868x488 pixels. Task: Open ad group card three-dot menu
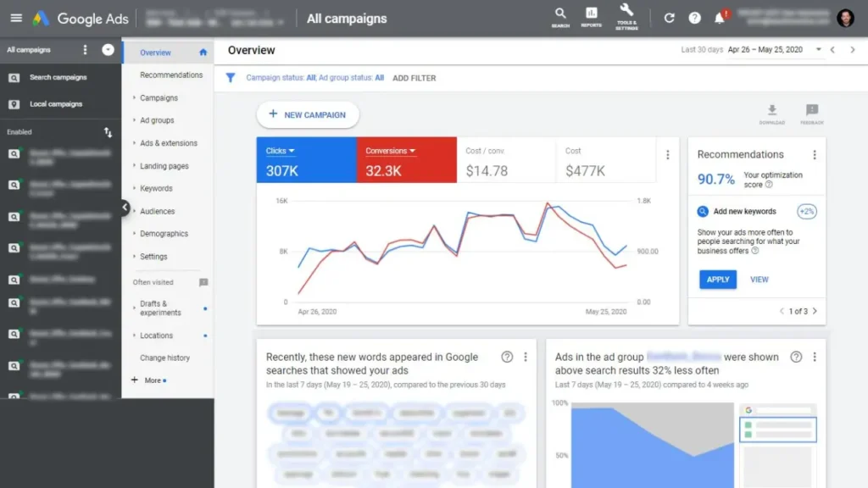(x=815, y=358)
